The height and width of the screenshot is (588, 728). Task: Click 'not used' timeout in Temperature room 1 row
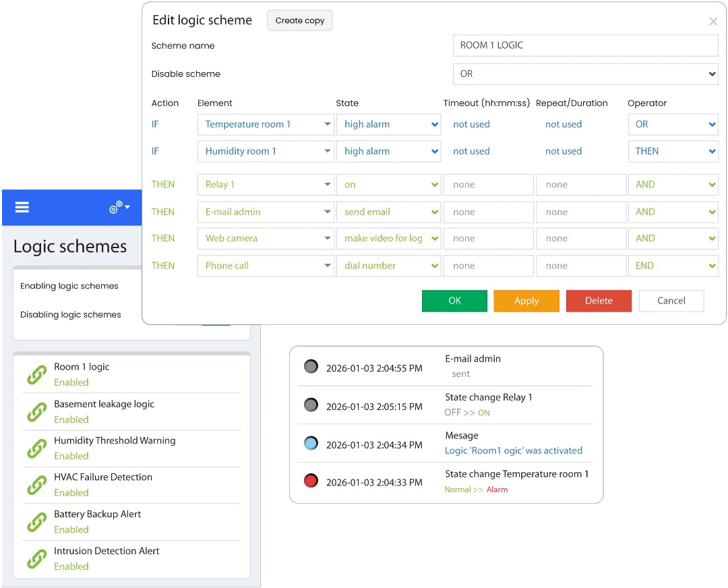[x=471, y=125]
